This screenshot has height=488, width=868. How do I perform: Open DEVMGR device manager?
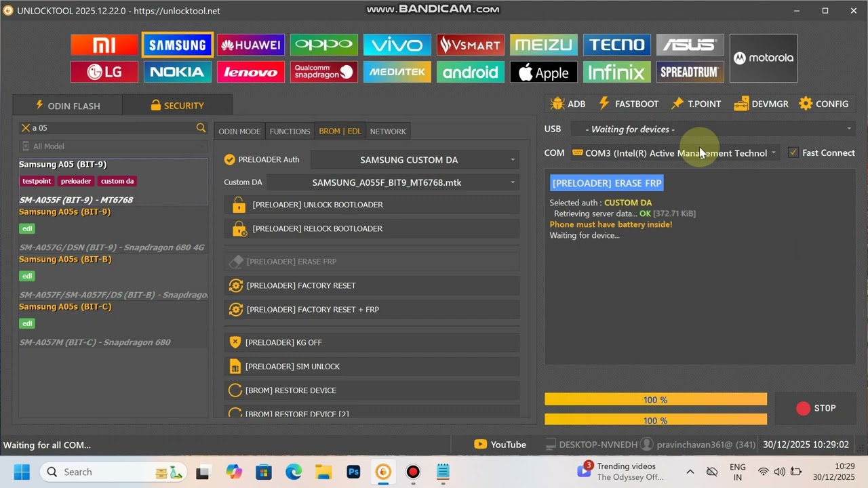(761, 104)
